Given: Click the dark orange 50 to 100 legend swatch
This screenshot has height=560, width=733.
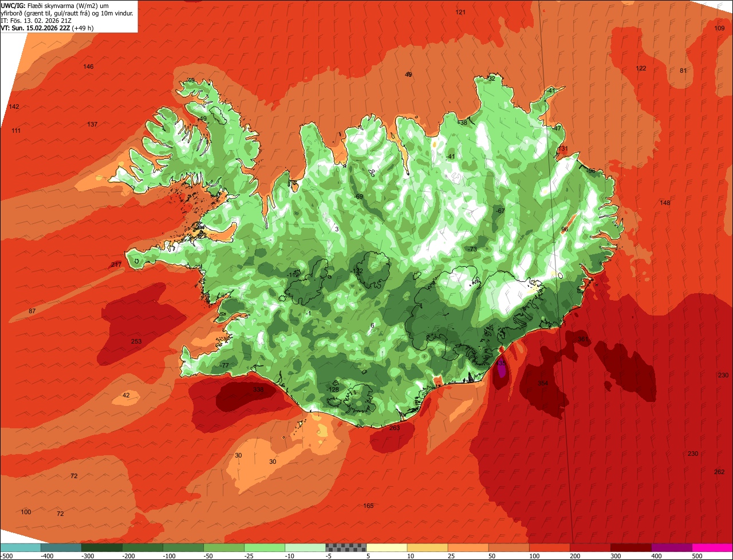Looking at the screenshot, I should tap(509, 547).
